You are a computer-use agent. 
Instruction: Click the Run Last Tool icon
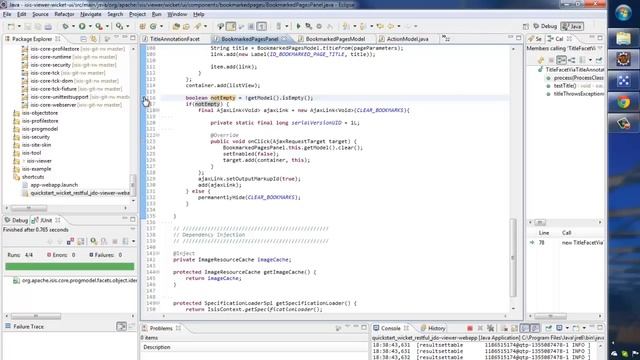tap(99, 27)
